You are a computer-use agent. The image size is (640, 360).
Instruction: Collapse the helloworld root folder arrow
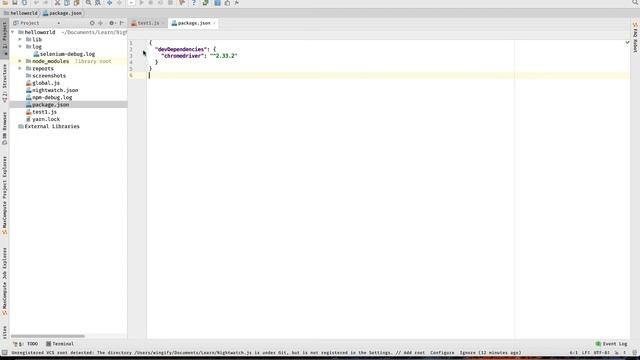pos(13,32)
